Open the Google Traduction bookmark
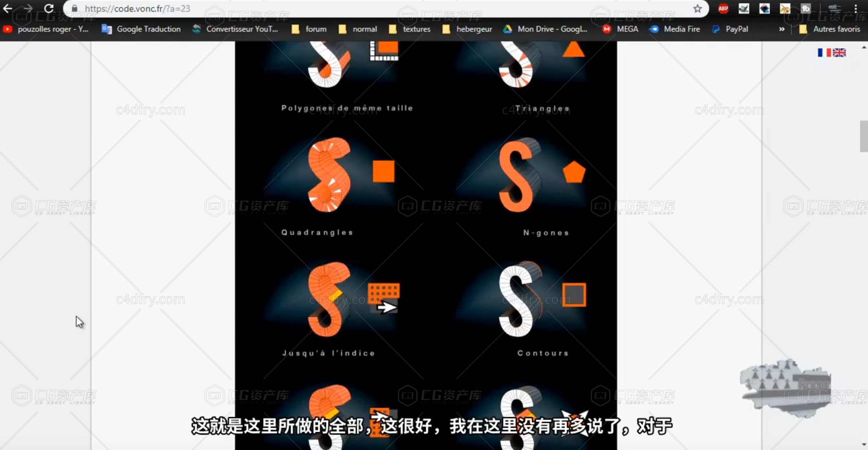This screenshot has height=450, width=868. click(x=141, y=29)
